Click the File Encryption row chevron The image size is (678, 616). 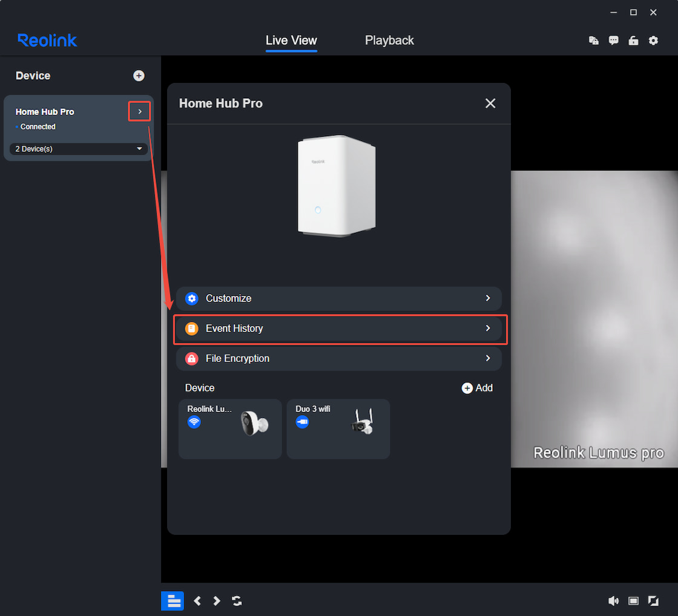[x=488, y=358]
